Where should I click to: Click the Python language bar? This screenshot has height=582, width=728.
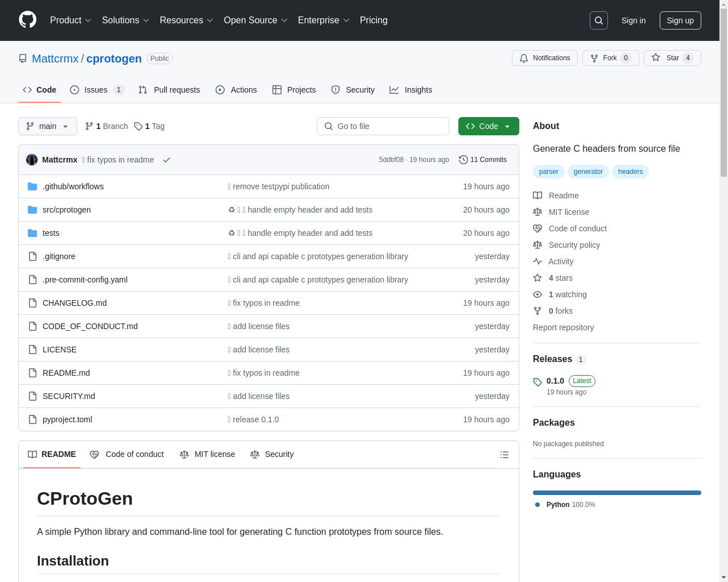tap(617, 493)
